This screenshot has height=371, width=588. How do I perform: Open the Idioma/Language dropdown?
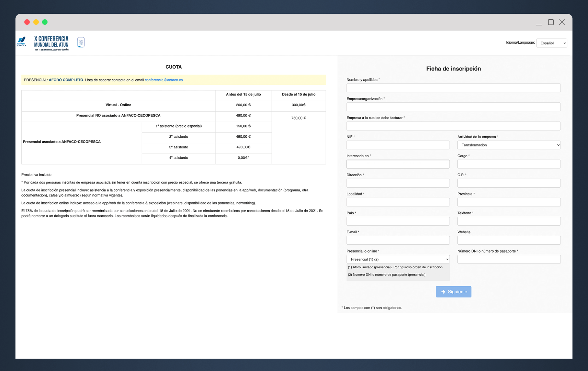552,43
